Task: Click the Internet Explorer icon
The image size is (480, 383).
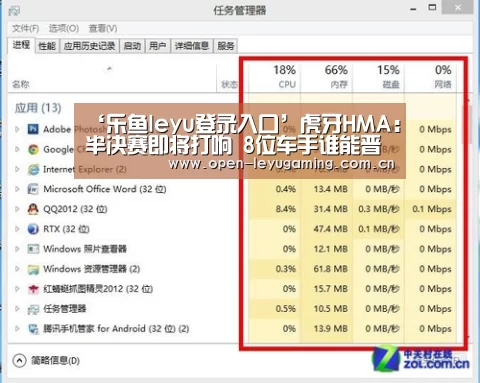Action: click(33, 169)
